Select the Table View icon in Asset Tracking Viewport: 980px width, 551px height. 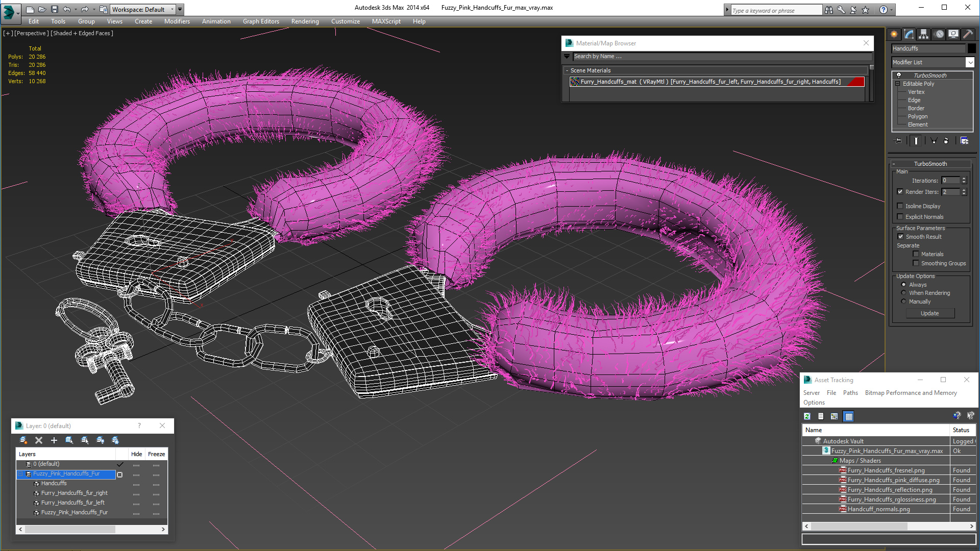click(x=848, y=416)
